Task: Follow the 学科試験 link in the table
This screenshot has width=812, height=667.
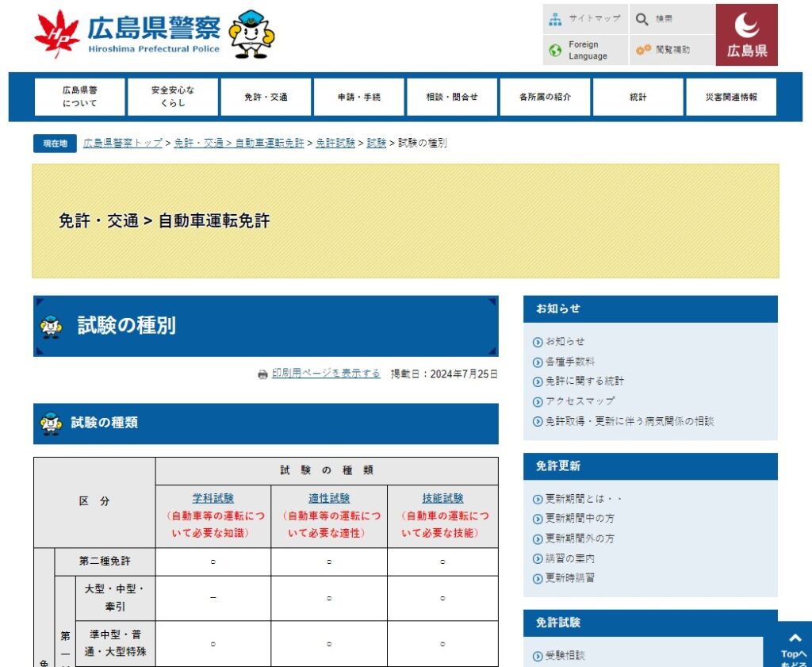Action: 213,499
